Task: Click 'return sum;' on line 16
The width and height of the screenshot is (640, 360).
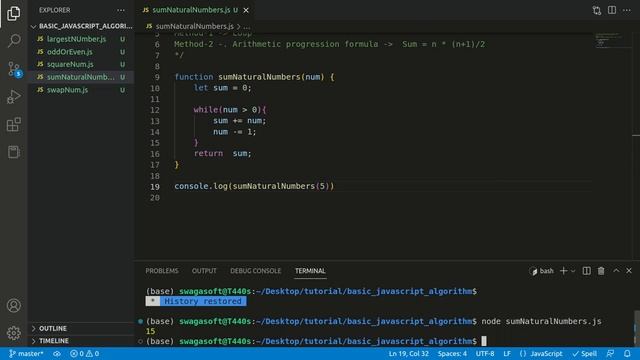Action: coord(222,153)
